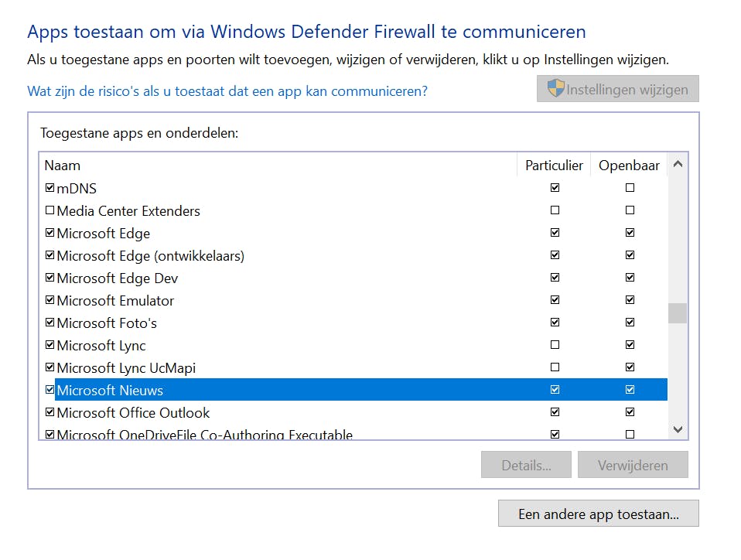
Task: Open the risks of allowing apps link
Action: point(227,91)
